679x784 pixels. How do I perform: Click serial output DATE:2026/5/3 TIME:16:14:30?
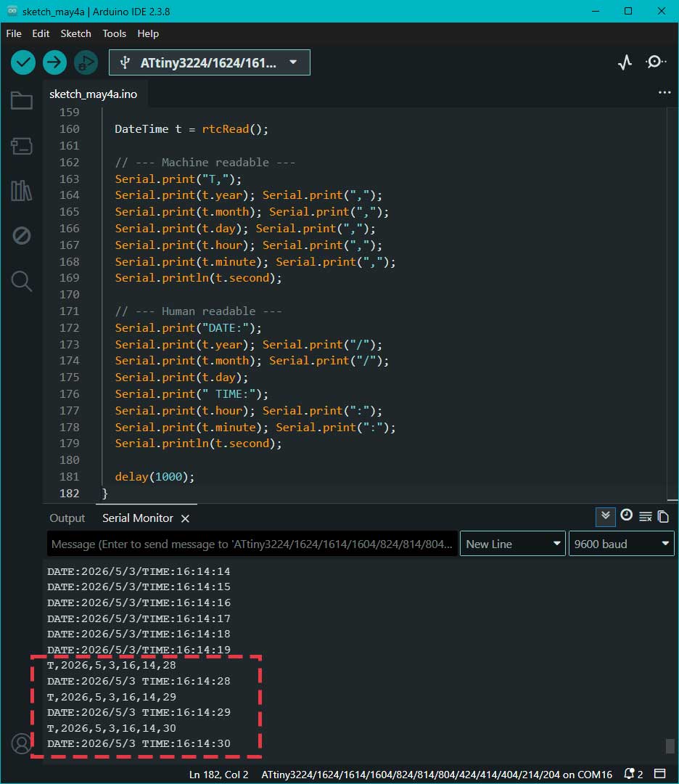coord(139,743)
